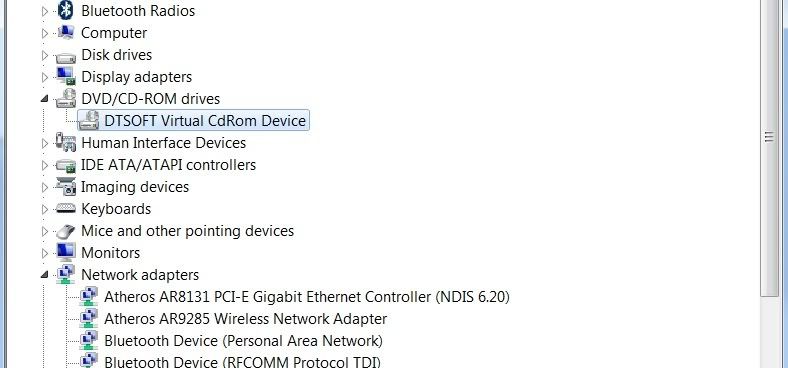
Task: Expand the Disk drives node
Action: [x=45, y=55]
